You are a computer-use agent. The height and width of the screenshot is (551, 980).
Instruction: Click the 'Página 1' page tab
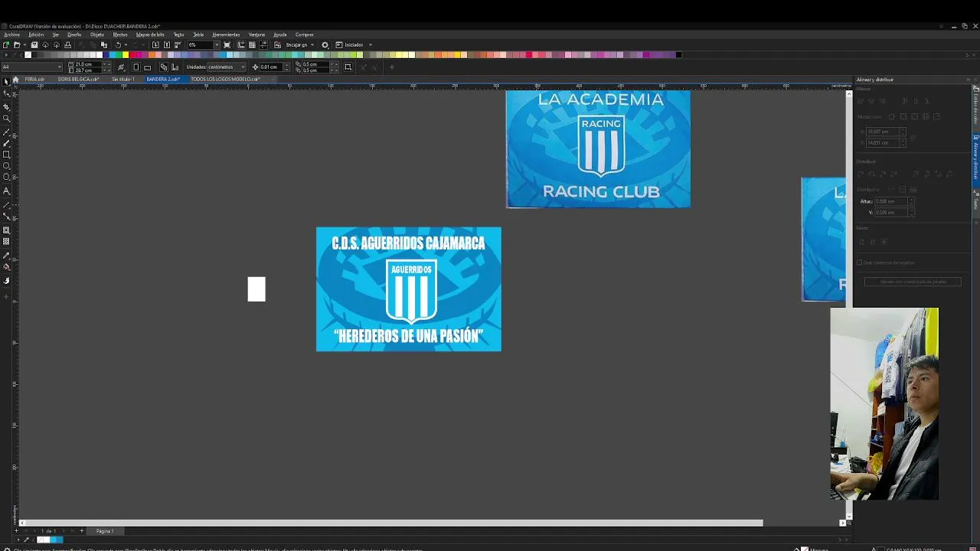tap(105, 531)
